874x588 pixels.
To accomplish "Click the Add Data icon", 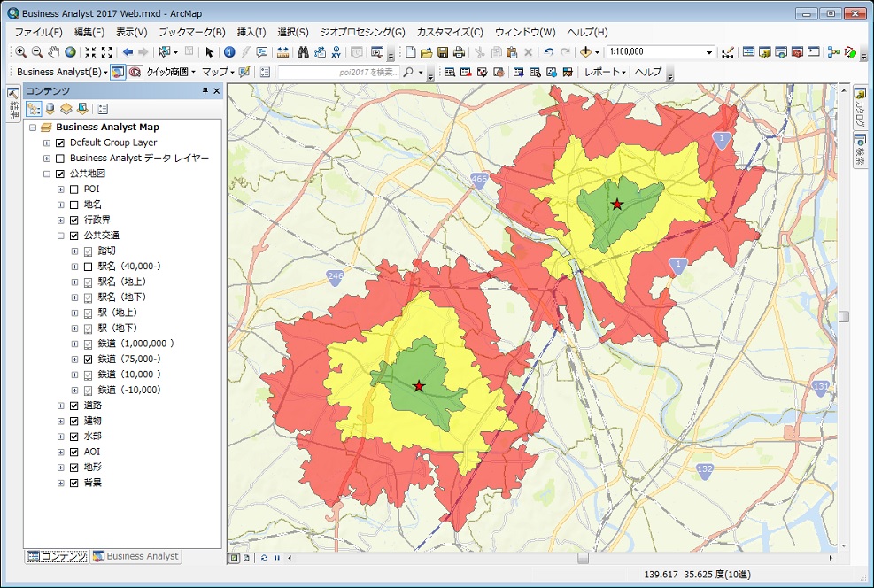I will point(585,52).
